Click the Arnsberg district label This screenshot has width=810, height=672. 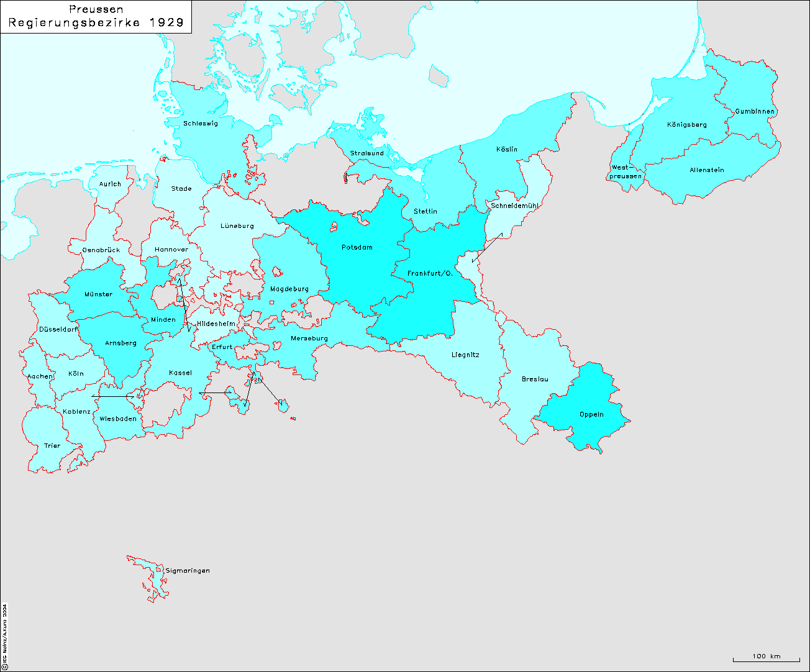pyautogui.click(x=121, y=343)
